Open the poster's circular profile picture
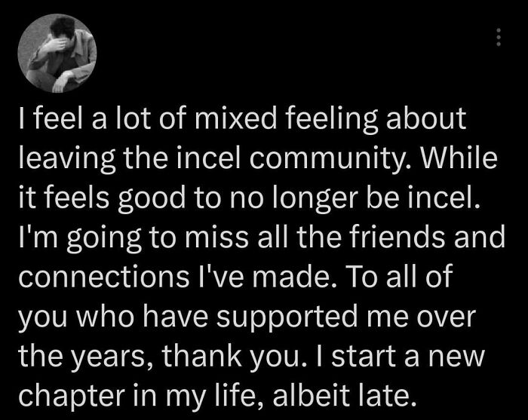 tap(57, 54)
